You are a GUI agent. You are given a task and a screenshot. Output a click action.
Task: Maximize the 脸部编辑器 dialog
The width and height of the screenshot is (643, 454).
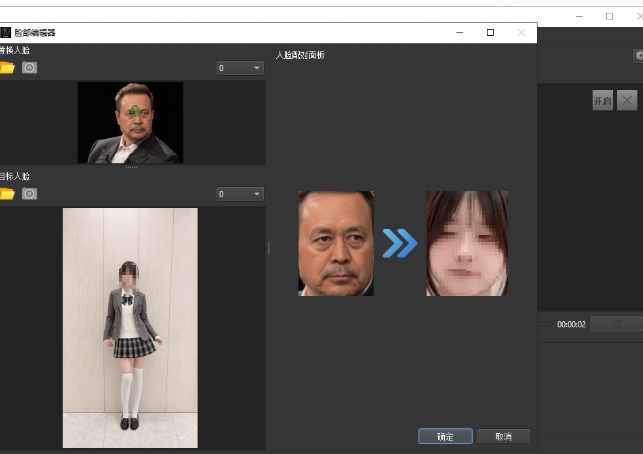pyautogui.click(x=490, y=32)
